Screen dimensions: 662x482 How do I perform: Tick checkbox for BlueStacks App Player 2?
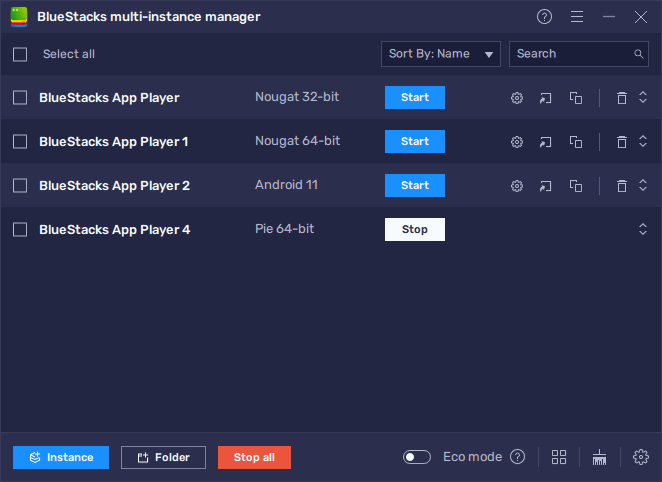pos(20,186)
